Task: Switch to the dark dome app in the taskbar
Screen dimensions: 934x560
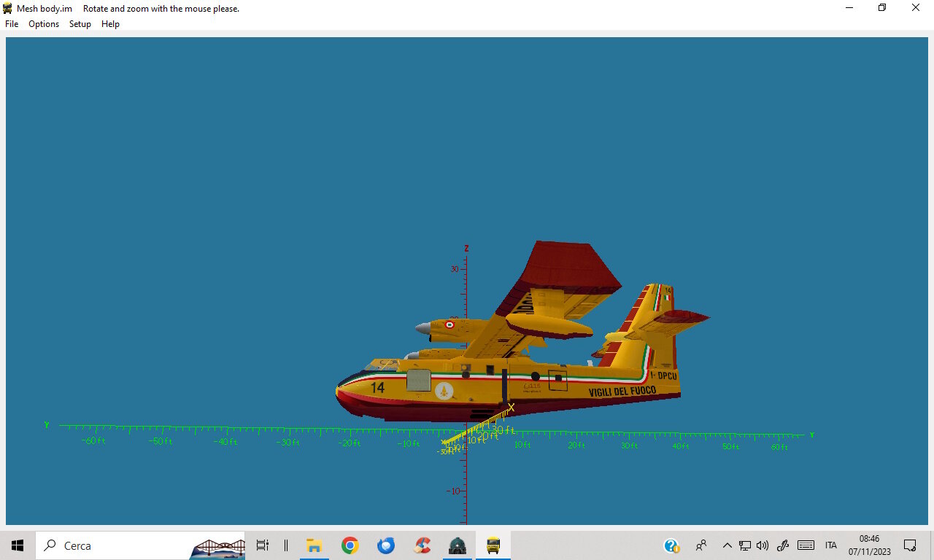Action: [x=458, y=545]
